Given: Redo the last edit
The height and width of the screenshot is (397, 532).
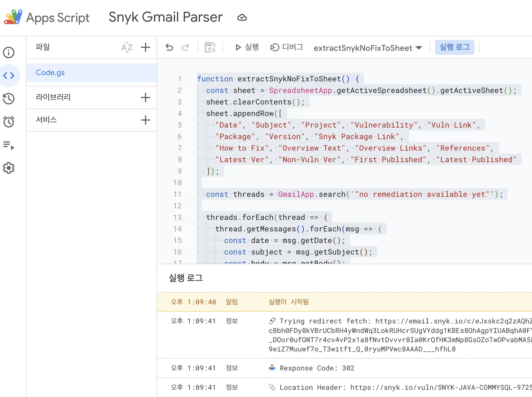Looking at the screenshot, I should point(185,47).
